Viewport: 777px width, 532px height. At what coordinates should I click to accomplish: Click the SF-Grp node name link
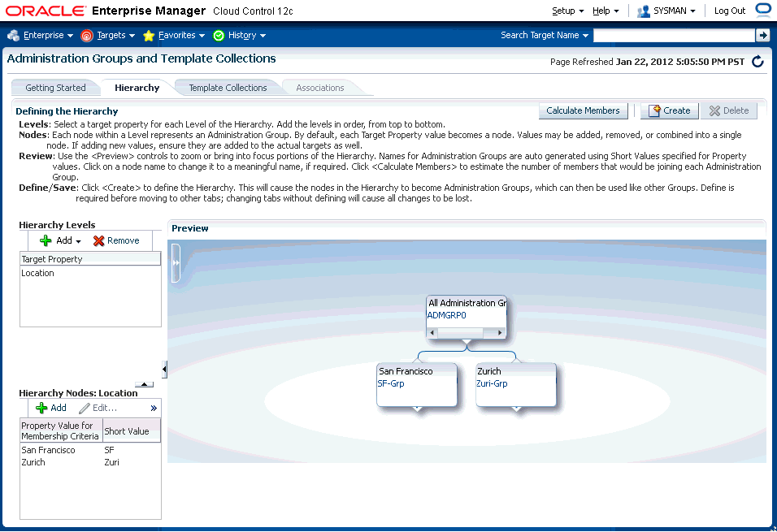(x=391, y=383)
